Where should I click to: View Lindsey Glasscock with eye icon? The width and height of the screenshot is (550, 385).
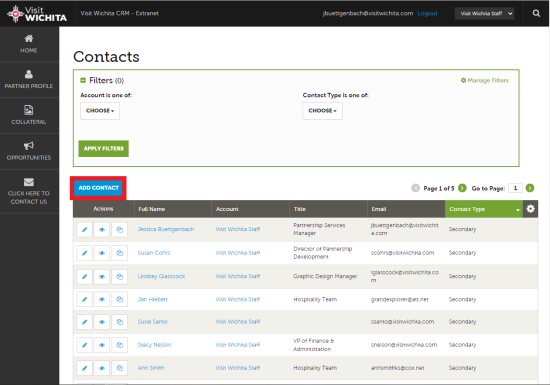tap(102, 277)
